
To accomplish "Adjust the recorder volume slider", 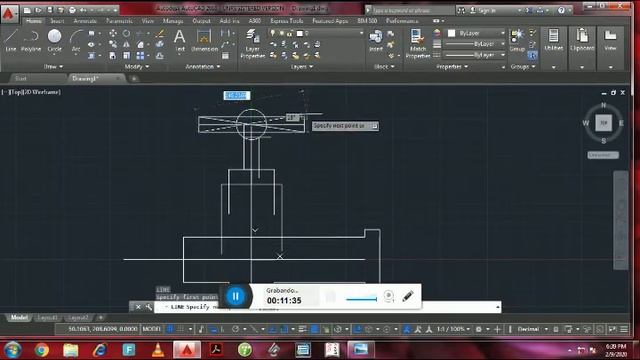I will [362, 299].
